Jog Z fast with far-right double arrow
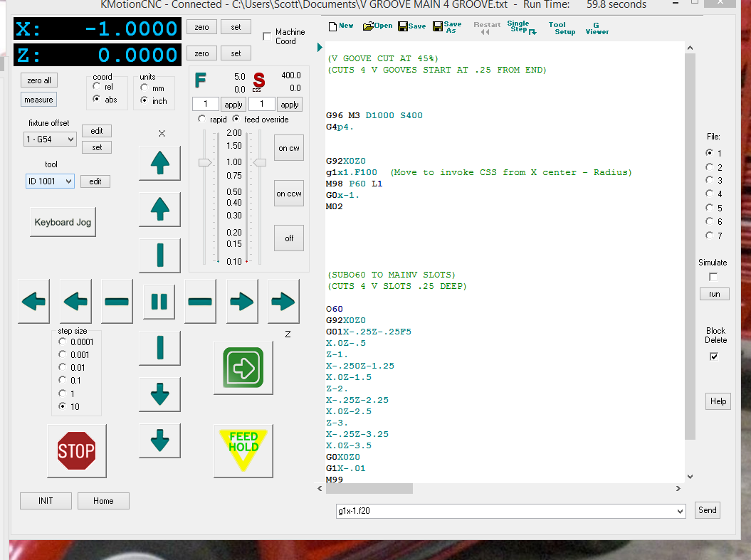This screenshot has height=560, width=751. [x=283, y=302]
